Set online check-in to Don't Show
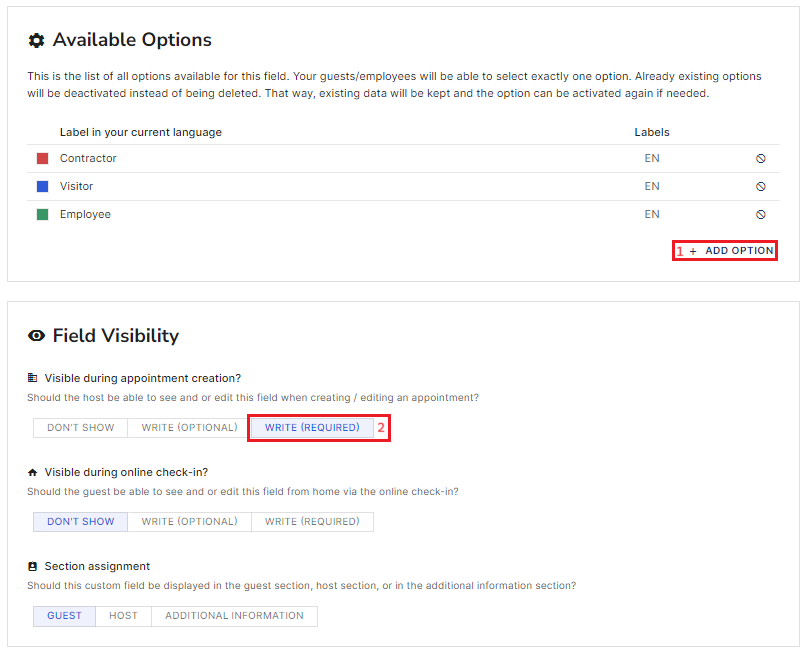Viewport: 807px width, 653px height. 80,522
